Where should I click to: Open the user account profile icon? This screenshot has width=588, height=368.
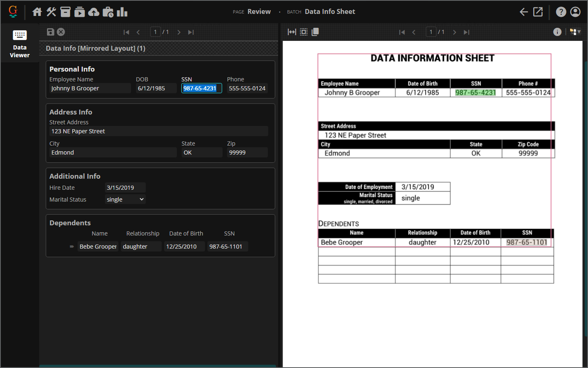[x=575, y=12]
